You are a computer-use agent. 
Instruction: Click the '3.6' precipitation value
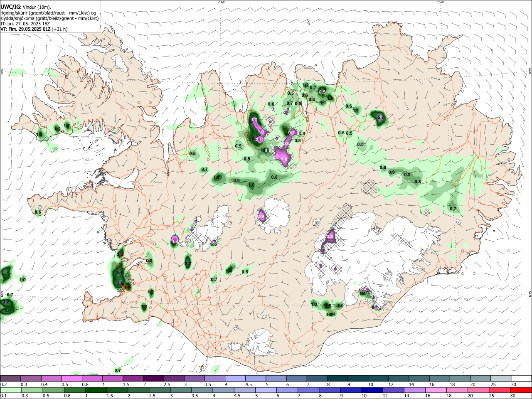120,283
